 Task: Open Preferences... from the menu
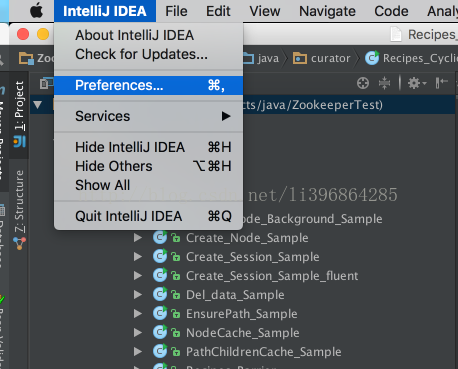point(148,85)
